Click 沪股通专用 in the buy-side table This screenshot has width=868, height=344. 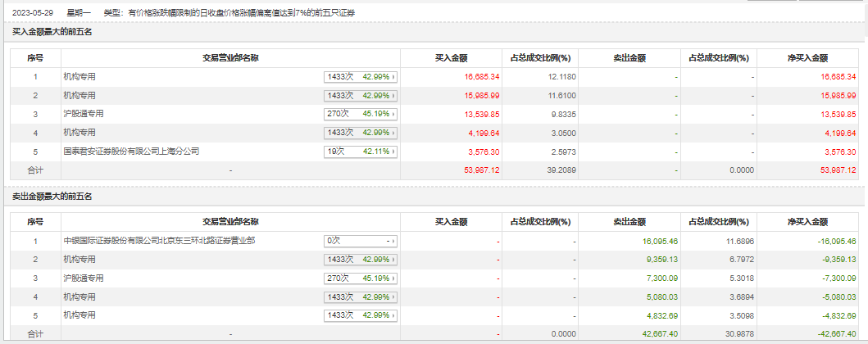click(84, 114)
